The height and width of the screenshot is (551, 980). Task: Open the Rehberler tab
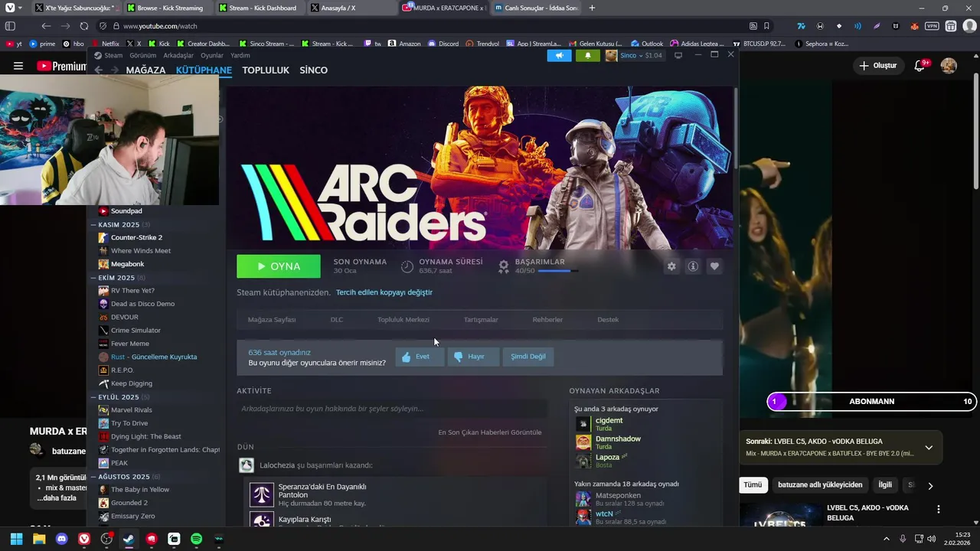(547, 319)
